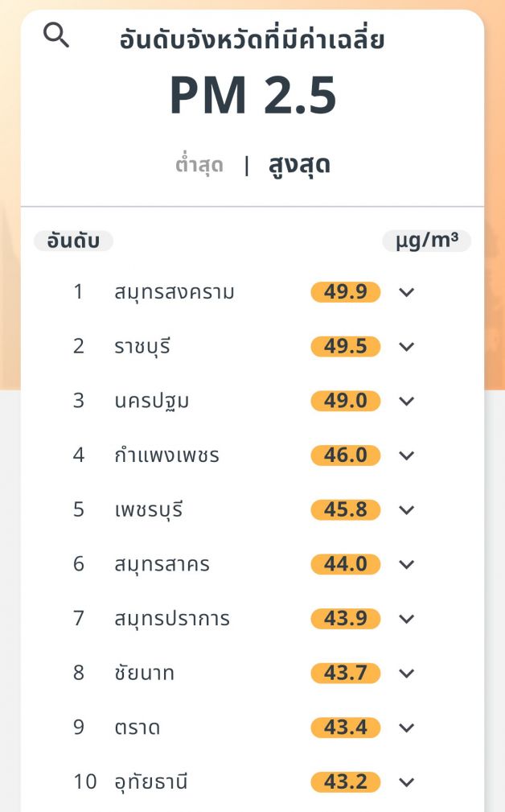The width and height of the screenshot is (505, 812).
Task: Select the สูงสุด tab
Action: pos(299,165)
